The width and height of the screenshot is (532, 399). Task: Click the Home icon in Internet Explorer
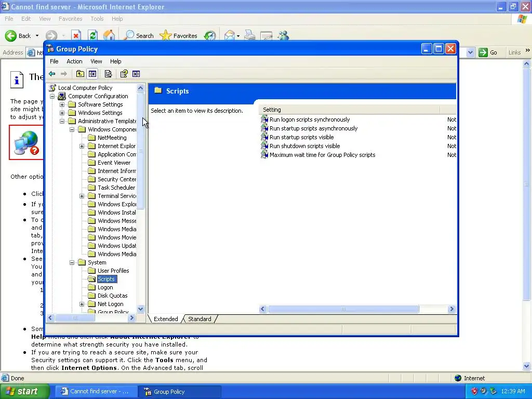click(109, 36)
